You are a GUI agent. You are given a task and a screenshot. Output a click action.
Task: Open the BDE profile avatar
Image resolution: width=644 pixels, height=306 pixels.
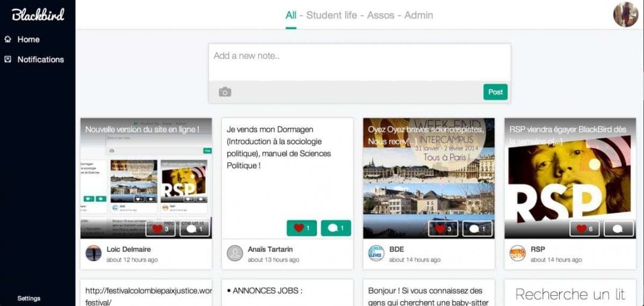point(376,254)
